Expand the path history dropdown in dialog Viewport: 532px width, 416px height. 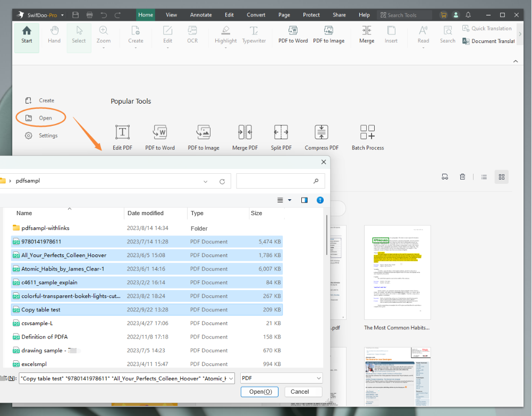(x=205, y=181)
